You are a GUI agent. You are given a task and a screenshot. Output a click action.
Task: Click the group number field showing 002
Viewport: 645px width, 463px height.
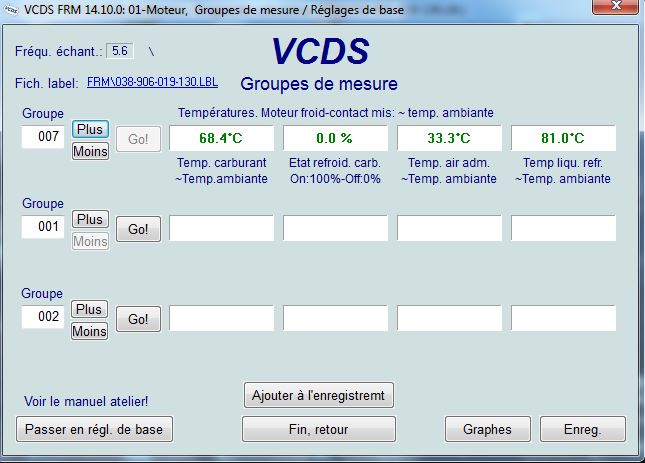tap(43, 317)
